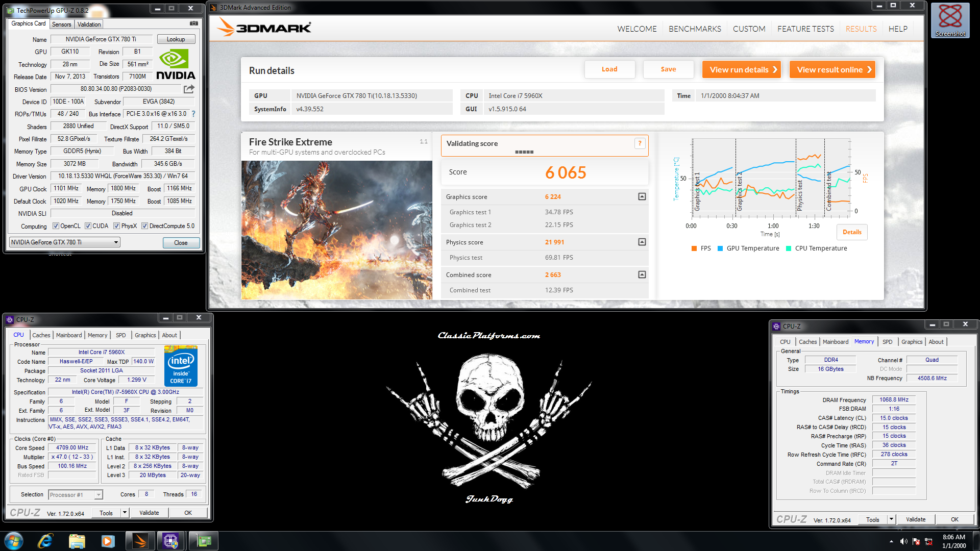Click the left CPU-Z title bar icon
Screen dimensions: 980x551
pyautogui.click(x=10, y=320)
